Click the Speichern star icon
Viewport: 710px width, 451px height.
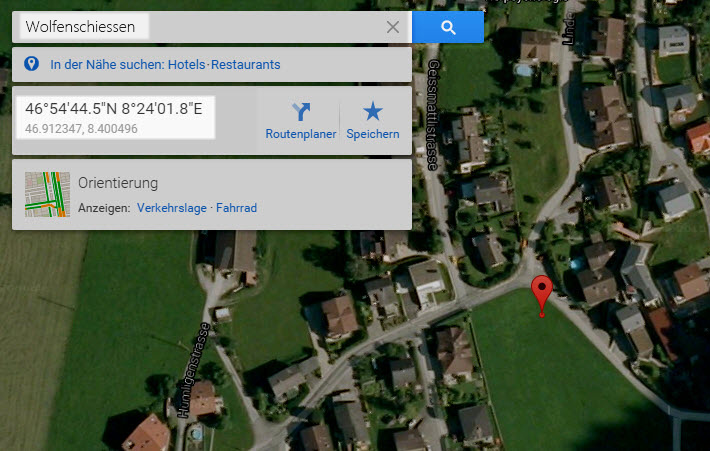coord(373,111)
